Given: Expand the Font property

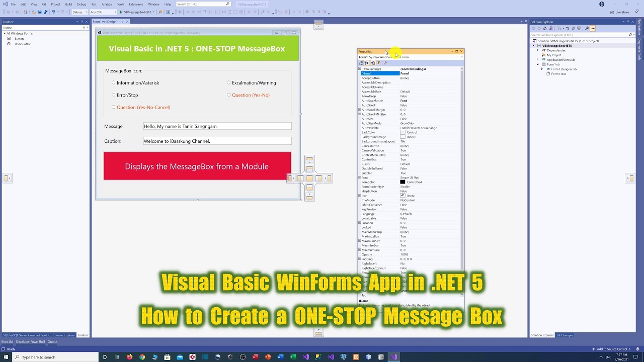Looking at the screenshot, I should (359, 177).
